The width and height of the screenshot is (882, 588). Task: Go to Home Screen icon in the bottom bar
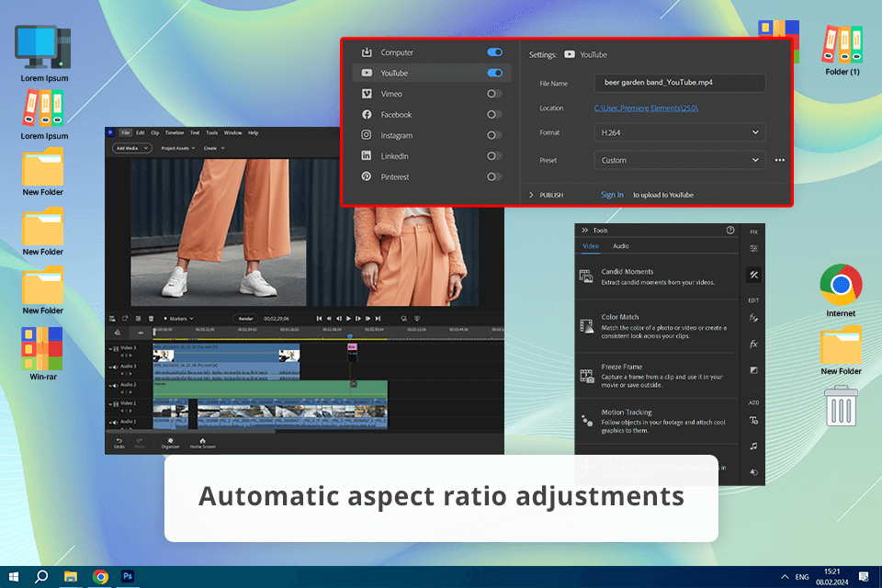(202, 443)
